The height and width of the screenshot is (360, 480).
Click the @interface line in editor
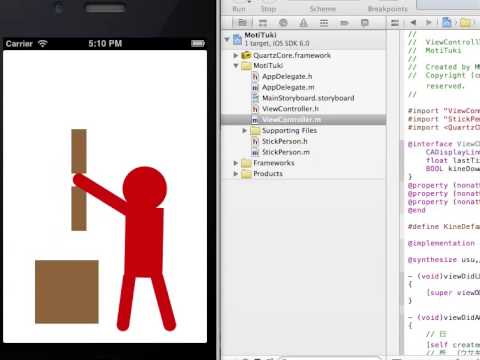(443, 144)
